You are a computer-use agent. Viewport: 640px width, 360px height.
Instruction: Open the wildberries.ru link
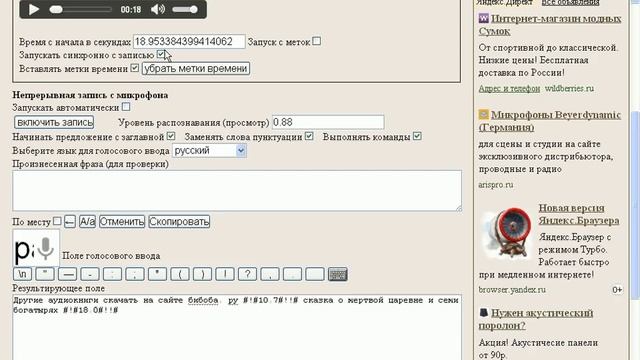point(569,89)
